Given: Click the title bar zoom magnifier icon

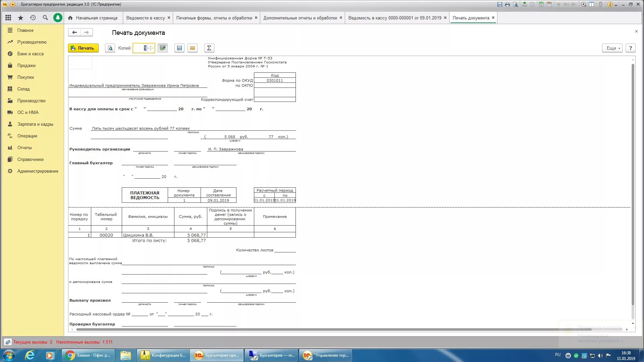Looking at the screenshot, I should 584,4.
